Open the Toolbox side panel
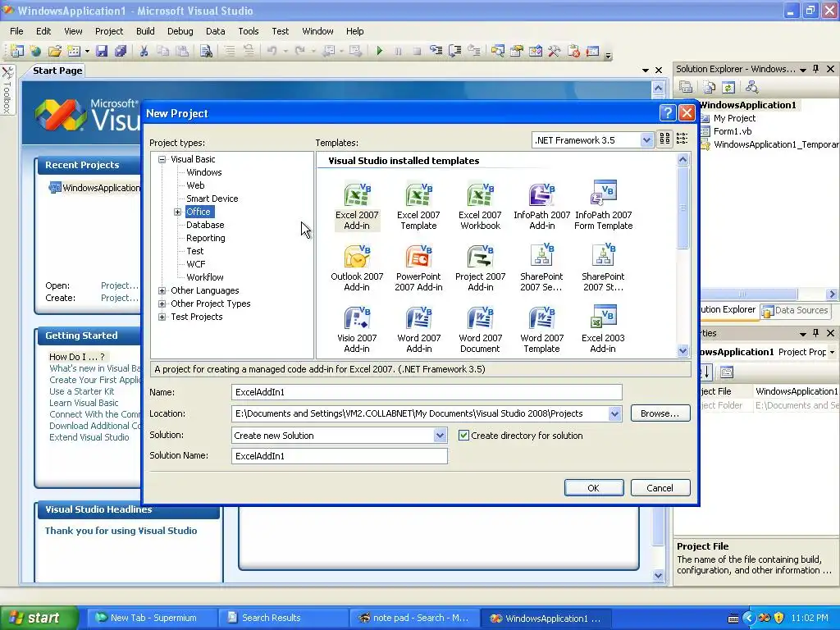Image resolution: width=840 pixels, height=630 pixels. (x=7, y=90)
